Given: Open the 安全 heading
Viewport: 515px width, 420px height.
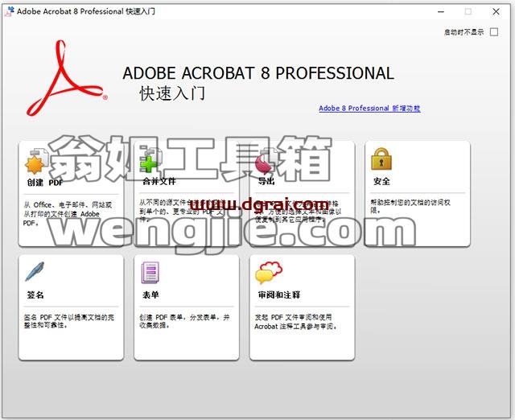Looking at the screenshot, I should [x=381, y=181].
